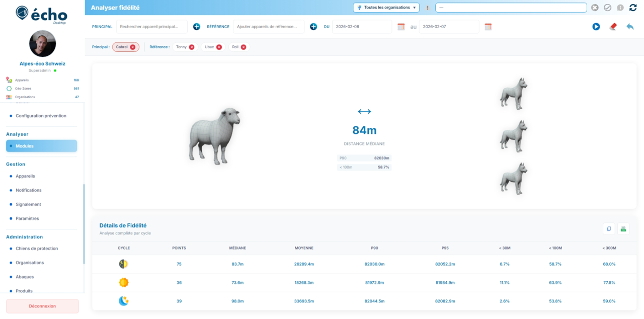Viewport: 644px width, 319px height.
Task: Click the search appareil principal field
Action: click(x=151, y=26)
